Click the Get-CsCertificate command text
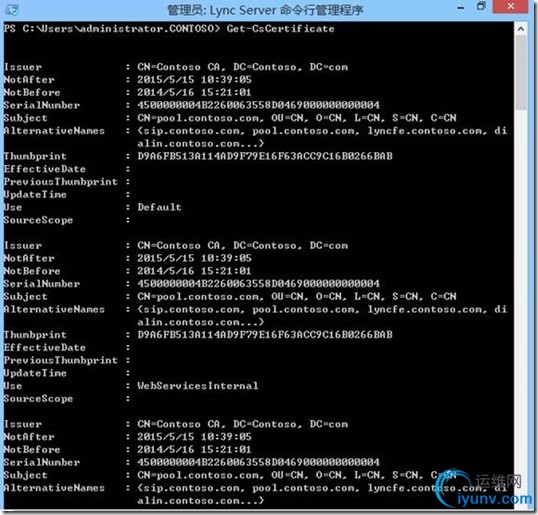 pyautogui.click(x=280, y=28)
